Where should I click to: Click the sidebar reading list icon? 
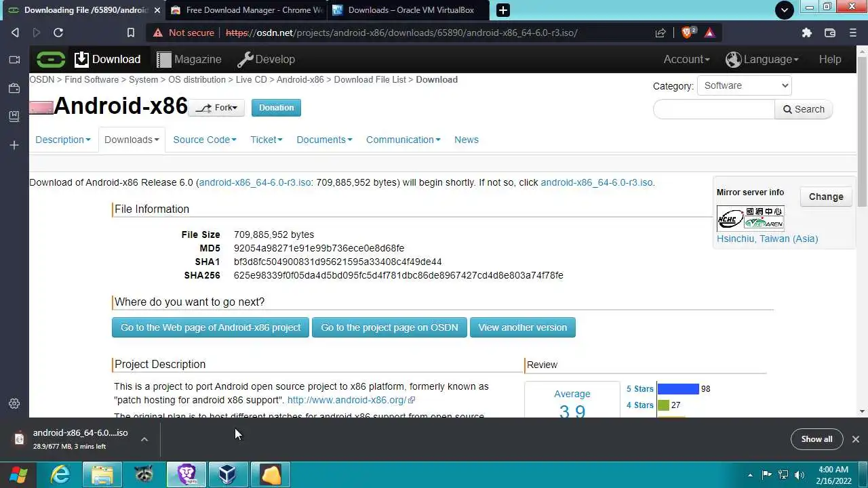point(14,117)
